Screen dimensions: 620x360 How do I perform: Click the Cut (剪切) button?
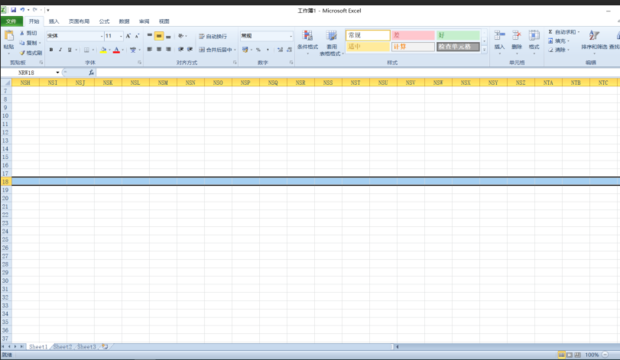pos(28,33)
